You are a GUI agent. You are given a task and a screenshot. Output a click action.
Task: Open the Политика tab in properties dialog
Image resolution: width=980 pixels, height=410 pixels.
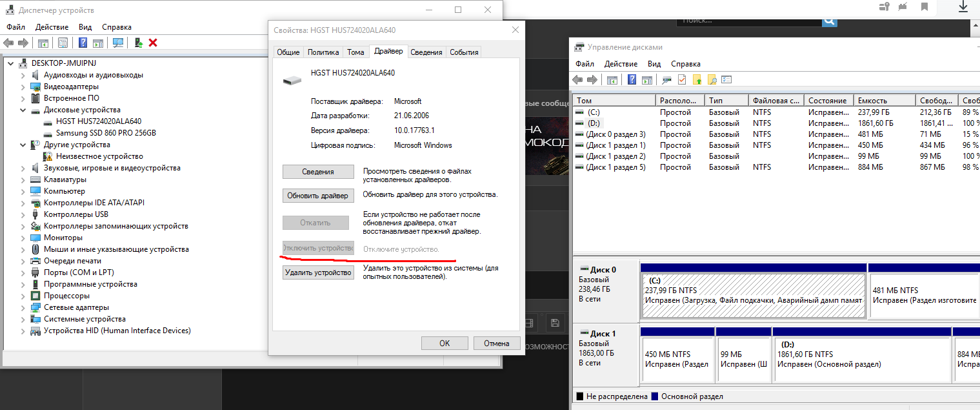tap(323, 52)
